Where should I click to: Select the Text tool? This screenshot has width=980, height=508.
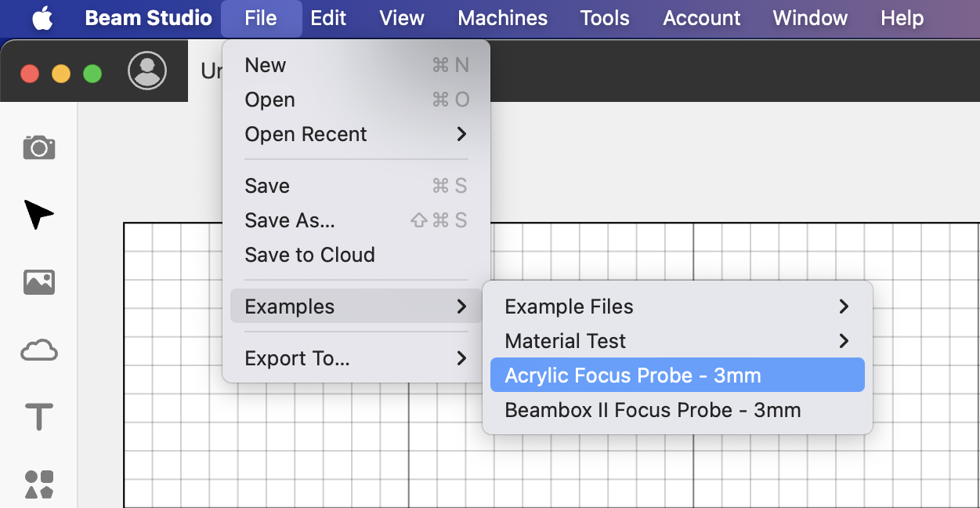point(39,417)
